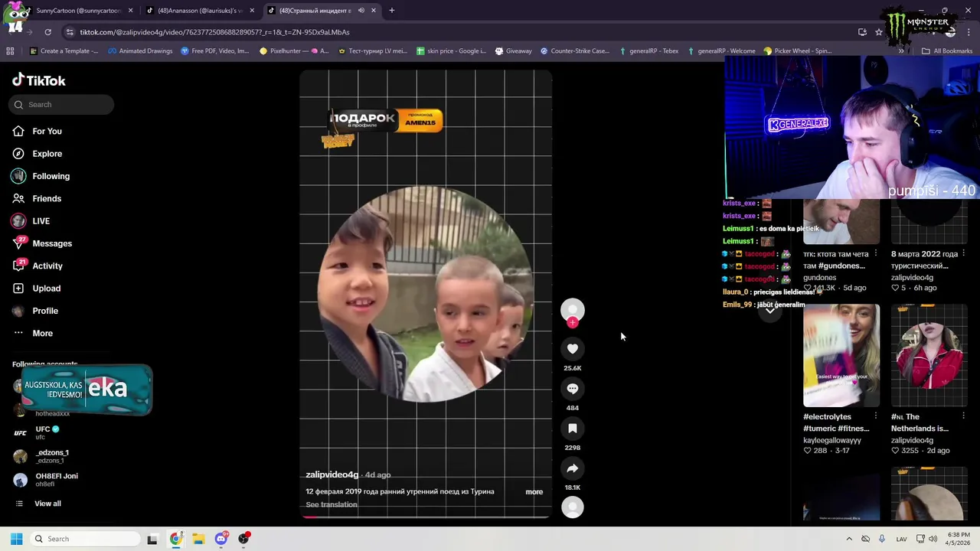Click the TikTok search field
980x551 pixels.
pos(61,105)
